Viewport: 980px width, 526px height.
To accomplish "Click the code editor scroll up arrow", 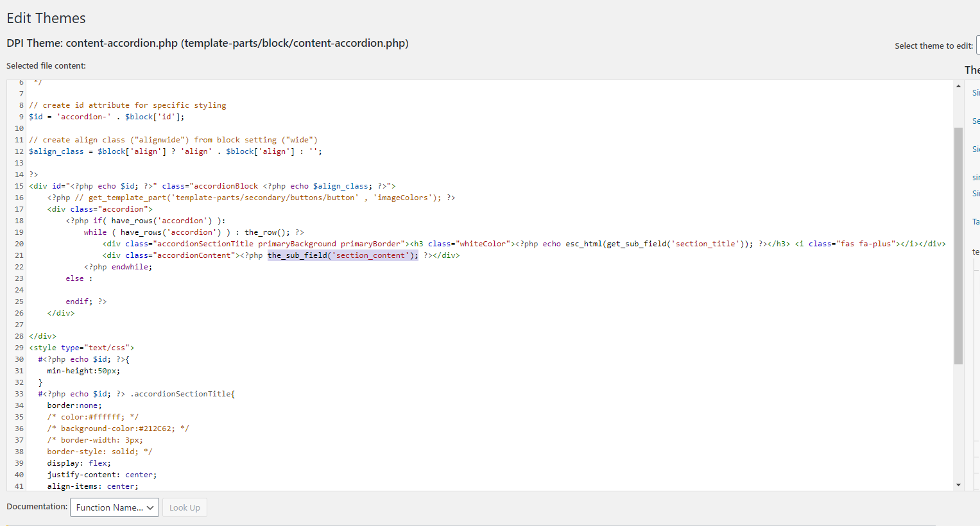I will [x=958, y=86].
